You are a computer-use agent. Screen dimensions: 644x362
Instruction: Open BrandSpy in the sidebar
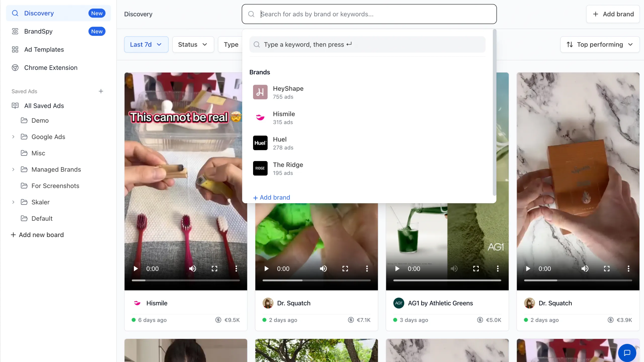[x=58, y=31]
